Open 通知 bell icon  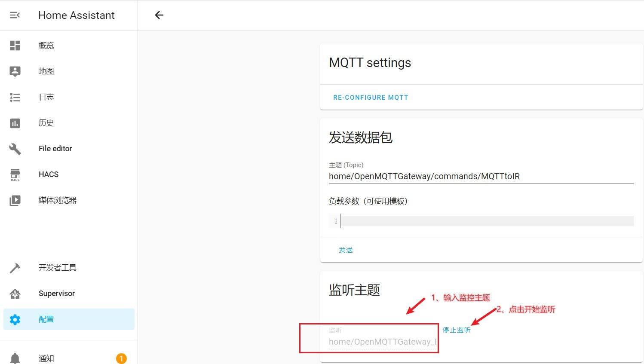tap(15, 358)
